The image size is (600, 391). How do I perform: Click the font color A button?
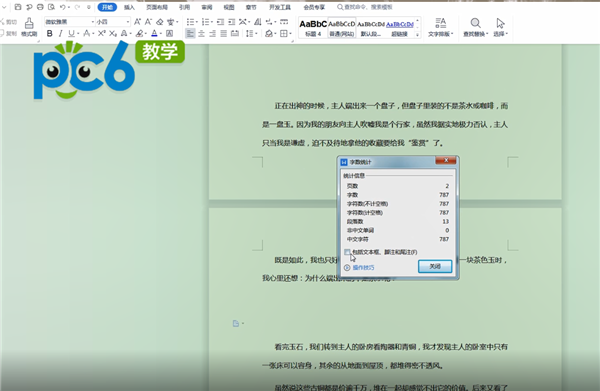pos(154,34)
